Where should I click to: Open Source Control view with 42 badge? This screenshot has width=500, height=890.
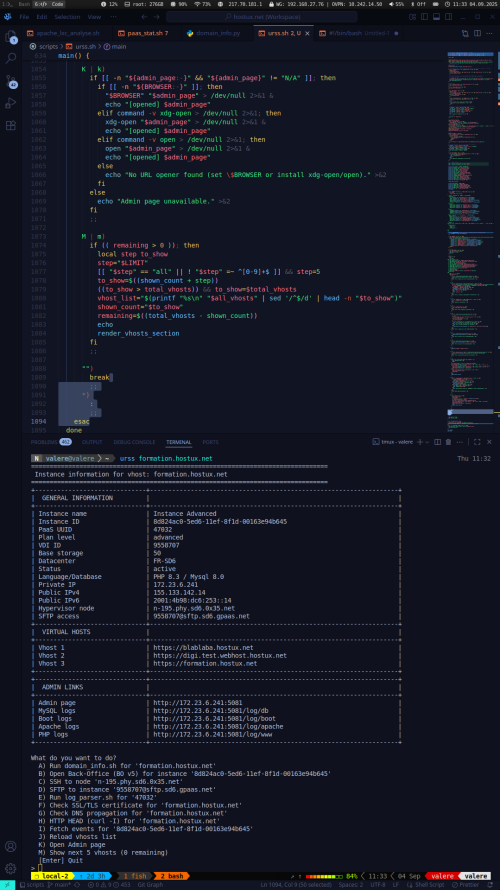pyautogui.click(x=10, y=81)
